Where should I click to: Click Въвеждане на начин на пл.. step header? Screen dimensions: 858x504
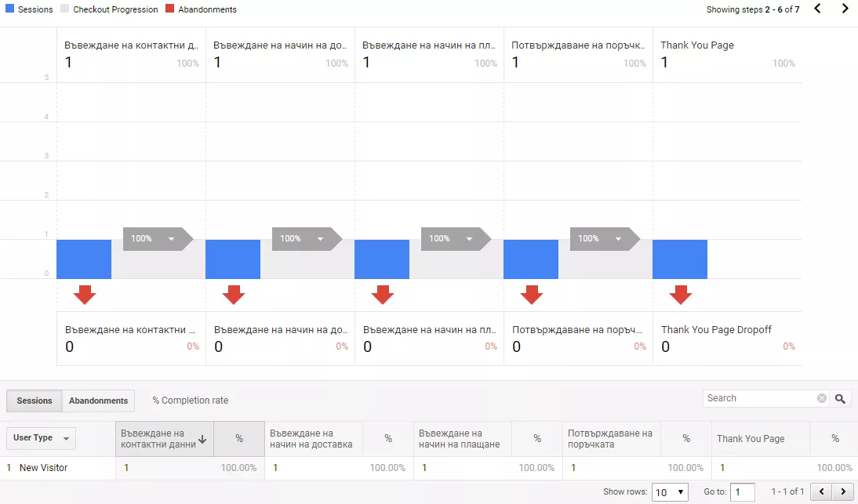pyautogui.click(x=429, y=45)
